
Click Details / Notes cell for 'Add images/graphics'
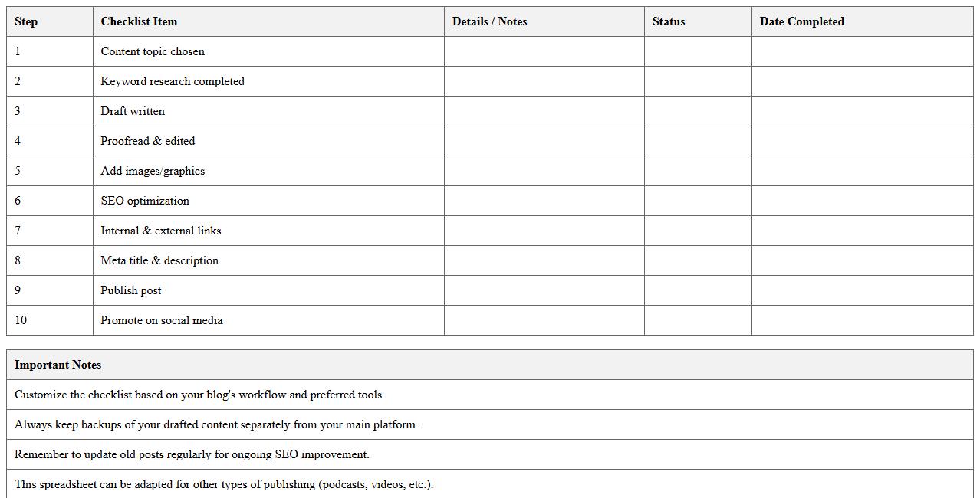pos(544,171)
